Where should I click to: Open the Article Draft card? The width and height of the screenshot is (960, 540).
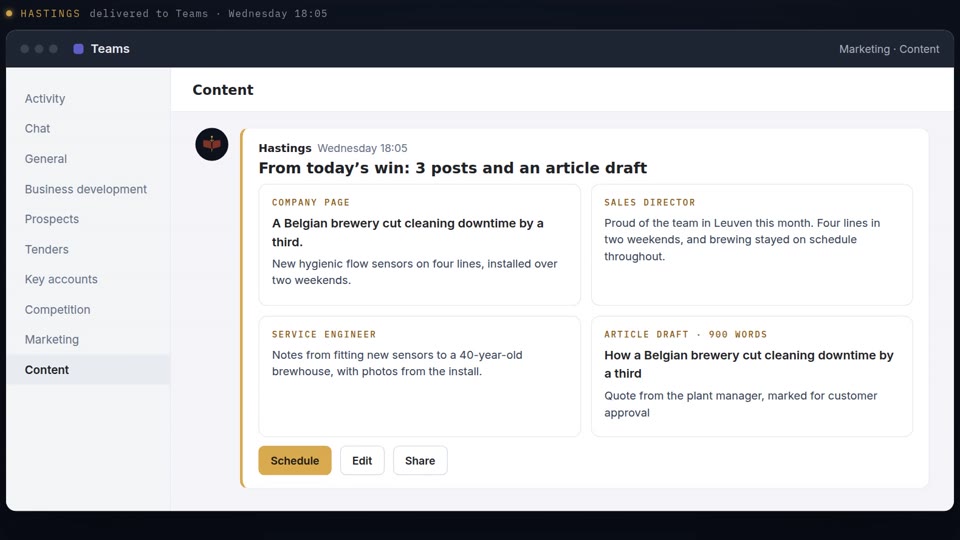[x=752, y=377]
